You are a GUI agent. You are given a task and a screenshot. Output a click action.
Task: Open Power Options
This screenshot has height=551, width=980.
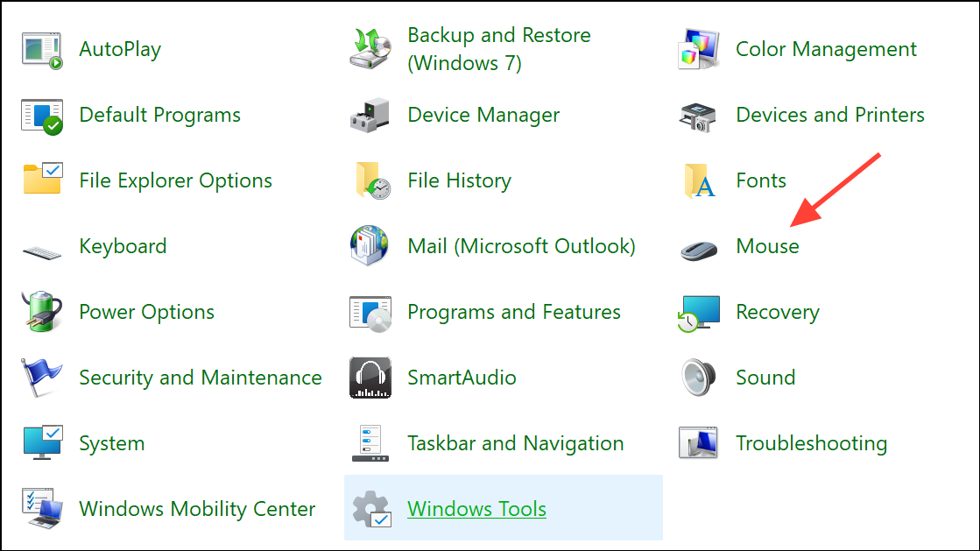pyautogui.click(x=146, y=312)
